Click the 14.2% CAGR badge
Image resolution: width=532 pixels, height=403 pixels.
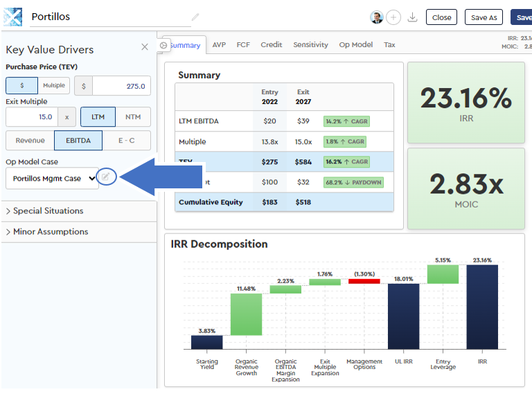pos(346,121)
